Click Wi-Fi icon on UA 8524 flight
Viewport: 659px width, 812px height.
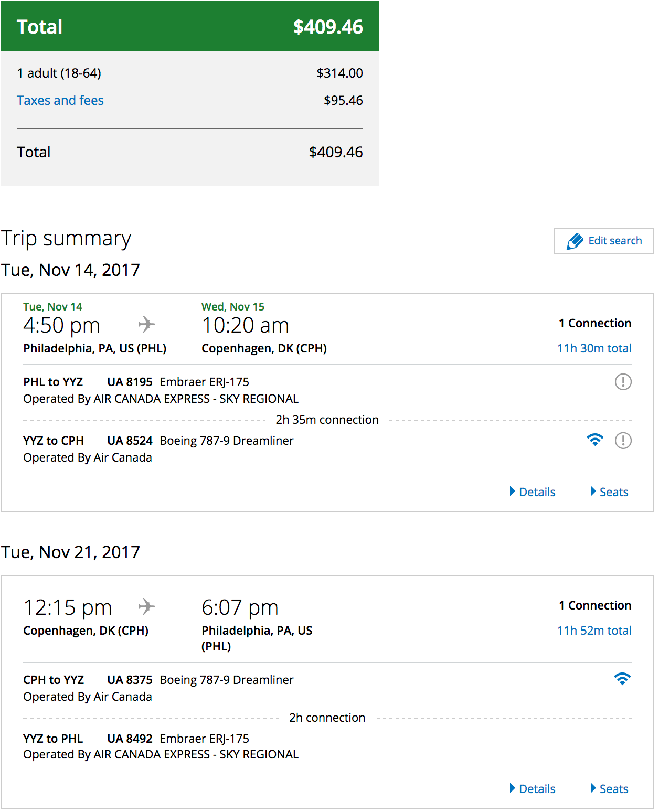pos(595,440)
